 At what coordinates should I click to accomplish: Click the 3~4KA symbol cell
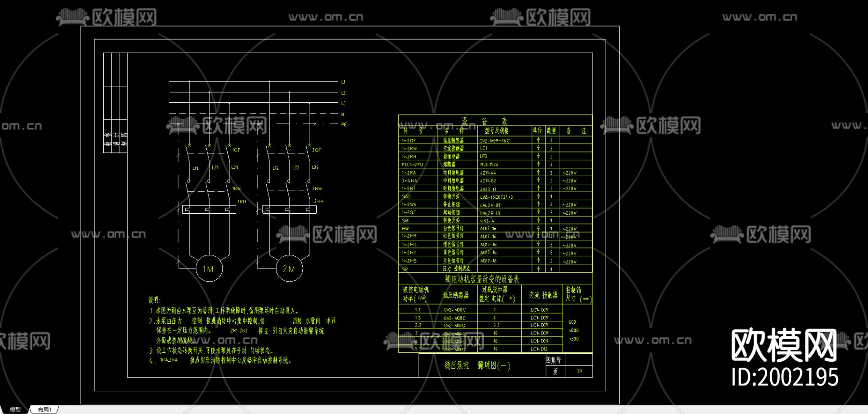click(x=409, y=181)
